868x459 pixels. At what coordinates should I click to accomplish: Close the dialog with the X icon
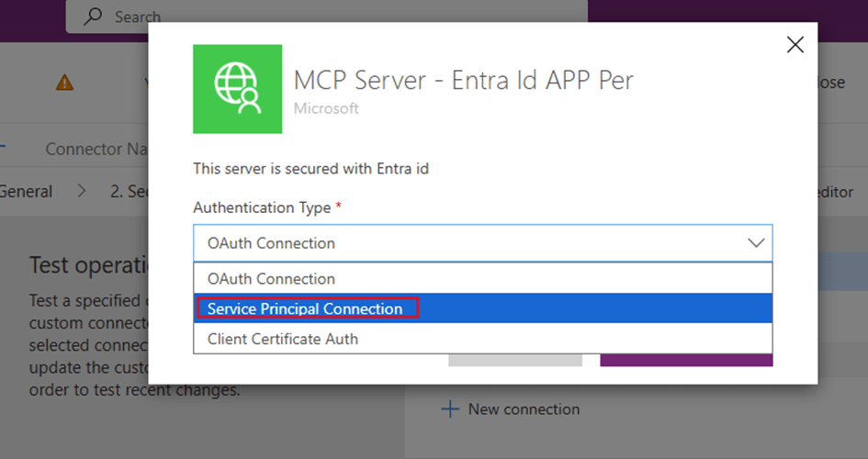point(795,45)
